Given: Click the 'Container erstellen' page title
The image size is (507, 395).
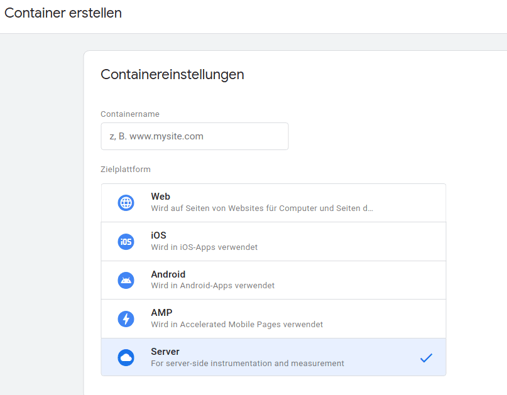Looking at the screenshot, I should click(63, 13).
